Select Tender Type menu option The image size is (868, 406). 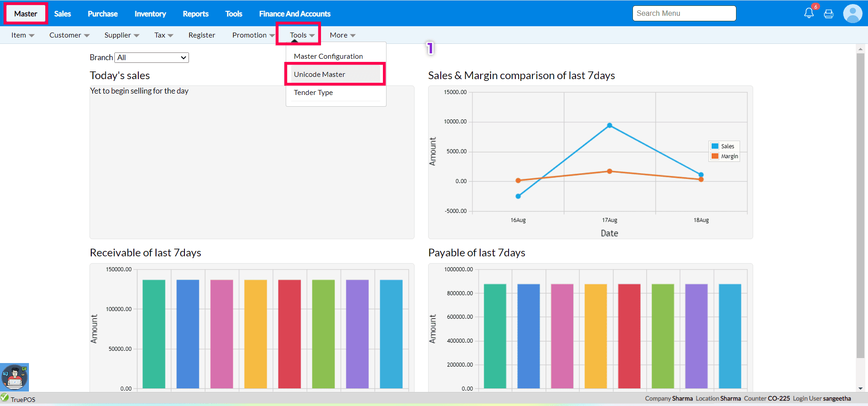[313, 93]
